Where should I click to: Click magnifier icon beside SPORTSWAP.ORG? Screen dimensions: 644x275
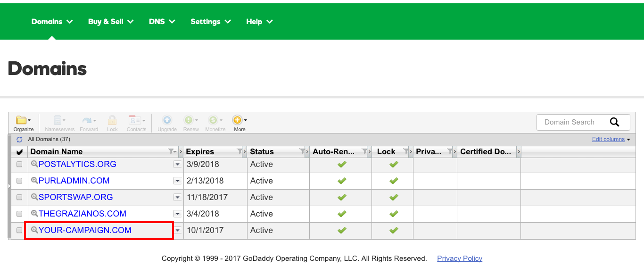coord(34,197)
